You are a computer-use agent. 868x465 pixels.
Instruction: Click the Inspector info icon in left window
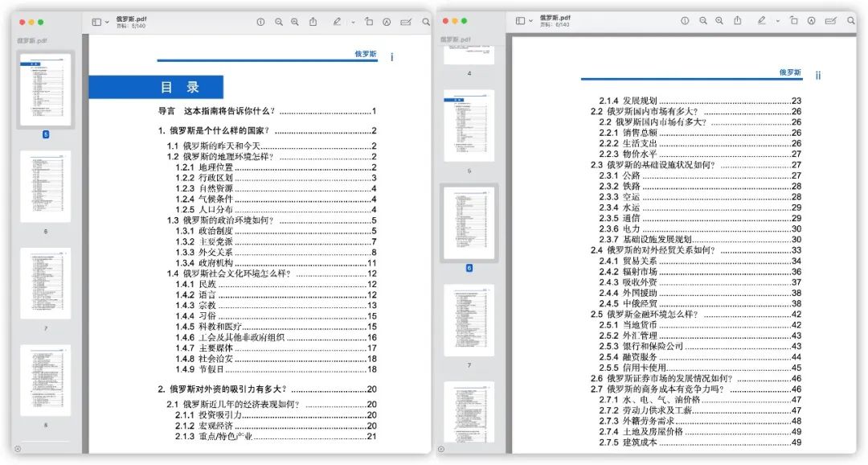click(x=260, y=23)
